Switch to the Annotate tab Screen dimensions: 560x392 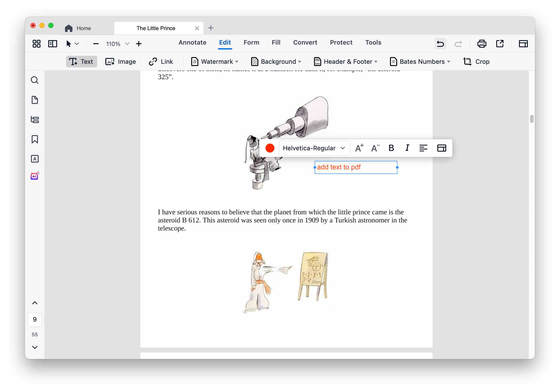click(x=193, y=42)
